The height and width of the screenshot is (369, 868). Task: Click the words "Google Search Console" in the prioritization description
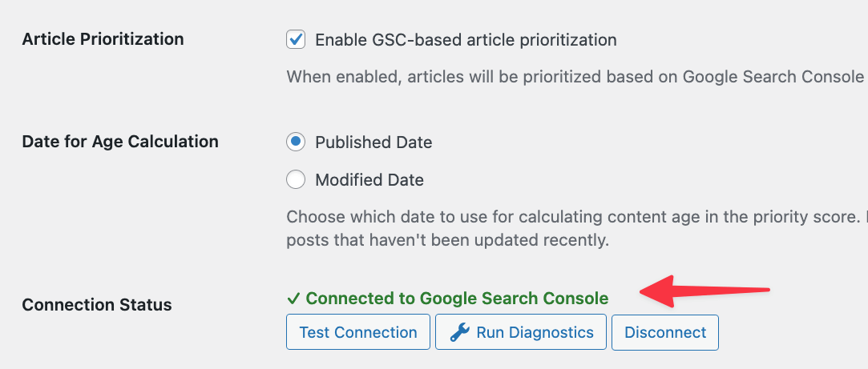773,77
